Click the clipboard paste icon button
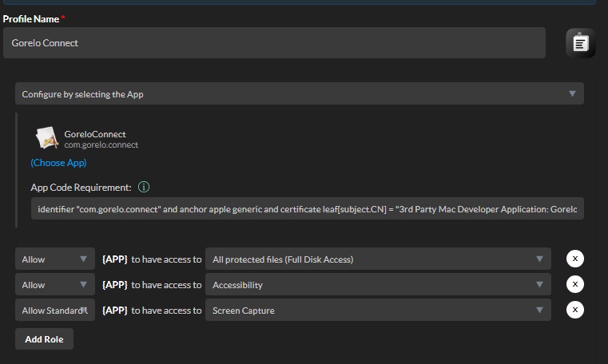608x364 pixels. pyautogui.click(x=580, y=43)
